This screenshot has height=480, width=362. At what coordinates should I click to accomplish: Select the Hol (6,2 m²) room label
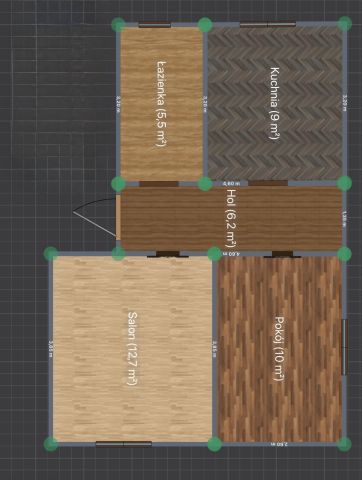pos(231,218)
